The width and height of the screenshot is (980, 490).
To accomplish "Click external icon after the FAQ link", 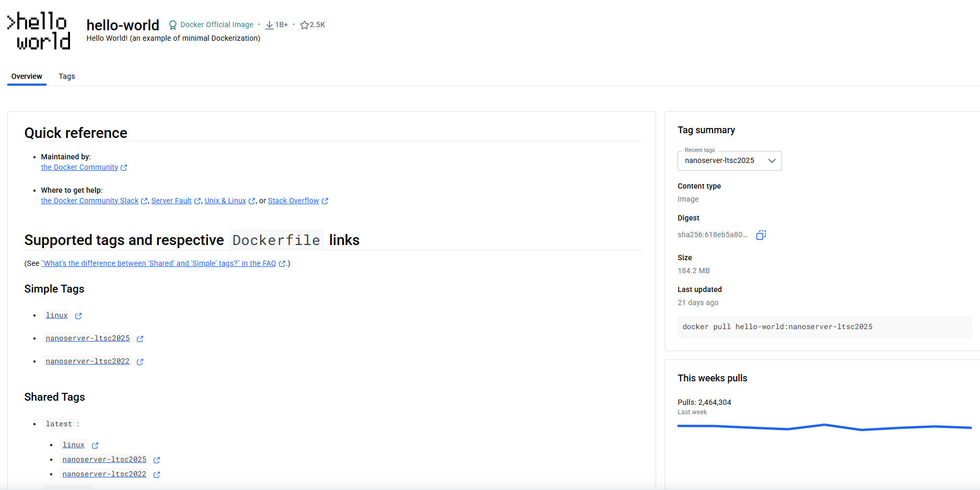I will point(282,264).
